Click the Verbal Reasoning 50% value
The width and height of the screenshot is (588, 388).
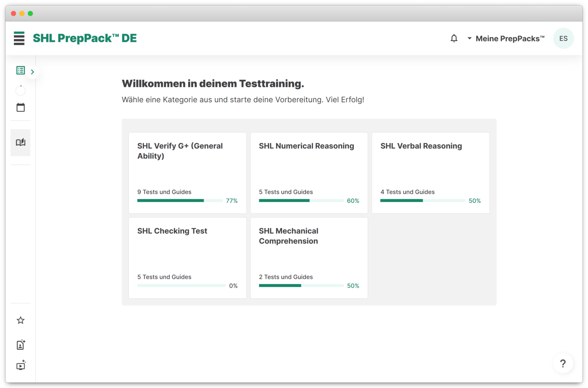coord(475,201)
